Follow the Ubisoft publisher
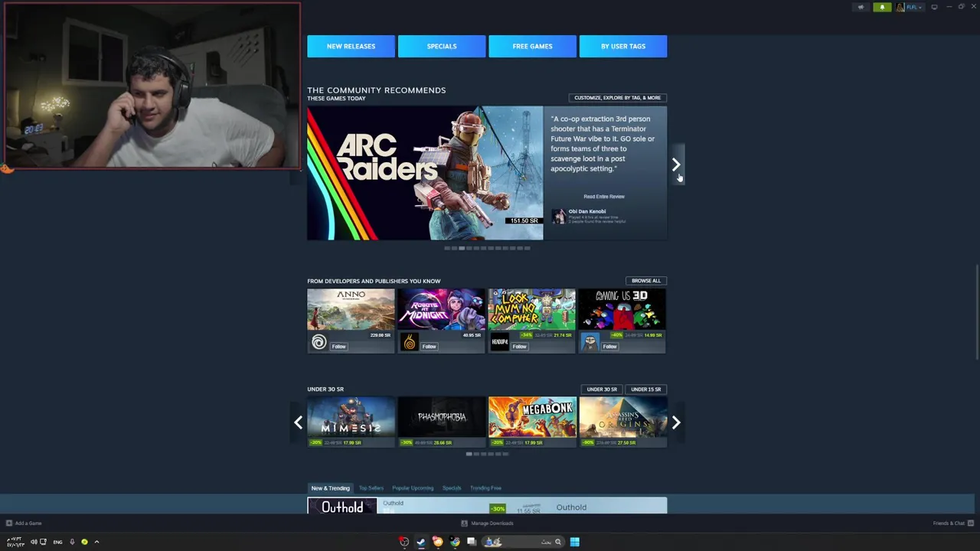980x551 pixels. click(x=338, y=347)
